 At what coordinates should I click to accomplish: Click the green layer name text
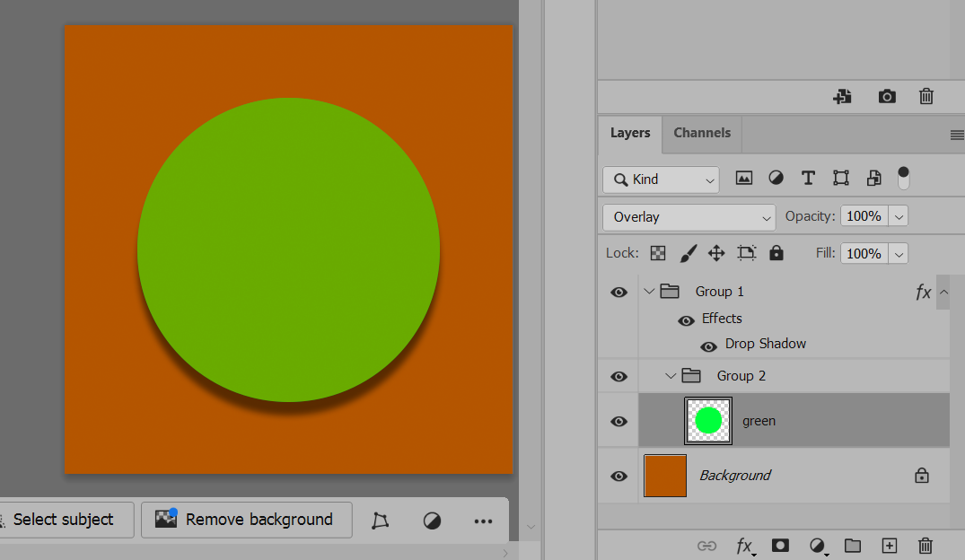click(759, 422)
